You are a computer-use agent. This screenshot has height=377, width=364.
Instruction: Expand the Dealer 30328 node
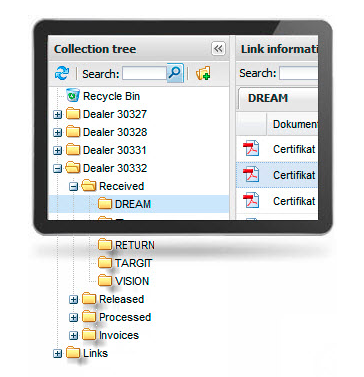(58, 133)
